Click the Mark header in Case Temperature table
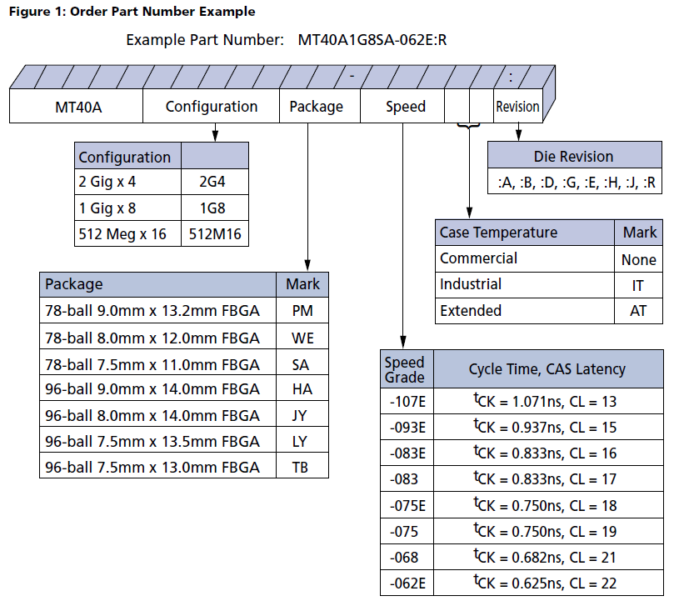The width and height of the screenshot is (684, 616). (x=639, y=233)
